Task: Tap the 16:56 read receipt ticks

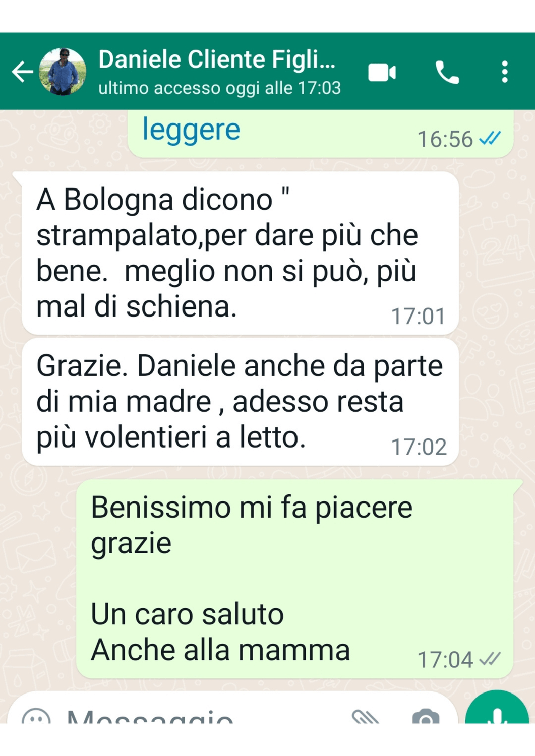Action: 490,138
